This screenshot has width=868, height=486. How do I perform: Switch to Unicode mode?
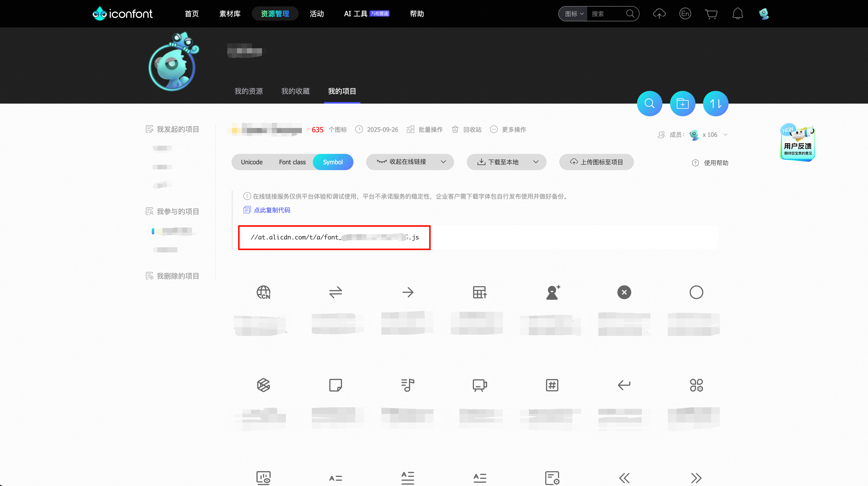(251, 162)
